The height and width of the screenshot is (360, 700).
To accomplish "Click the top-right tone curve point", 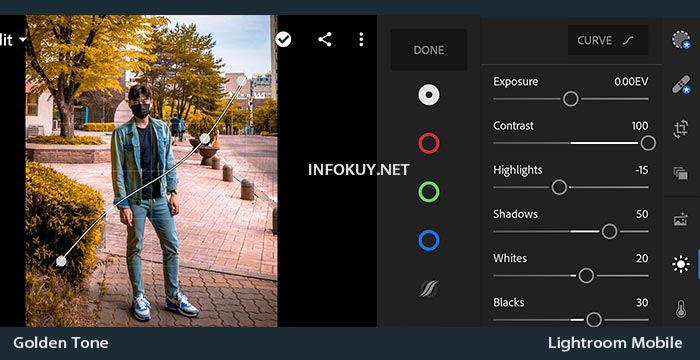I will click(x=242, y=81).
